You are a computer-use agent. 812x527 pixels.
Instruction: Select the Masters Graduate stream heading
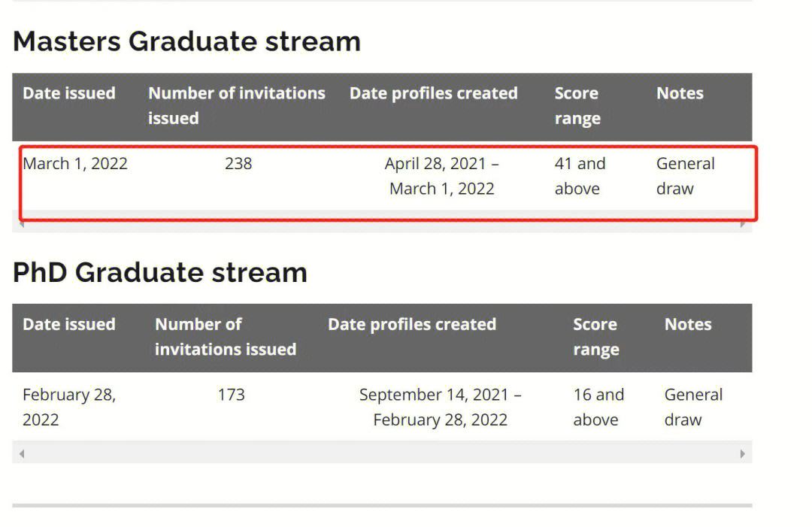coord(186,41)
